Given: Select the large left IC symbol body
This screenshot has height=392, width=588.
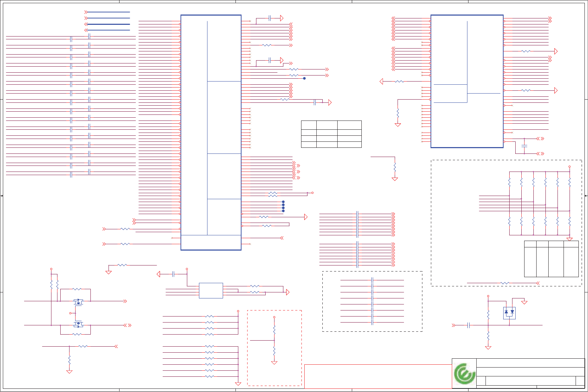Looking at the screenshot, I should click(211, 133).
